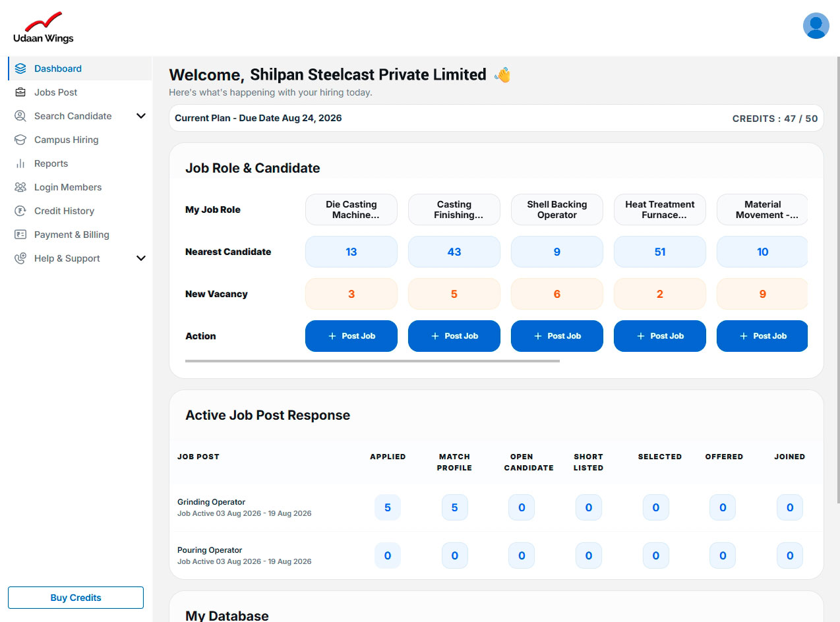Viewport: 840px width, 622px height.
Task: Click the CREDITS : 47 / 50 text
Action: [775, 119]
